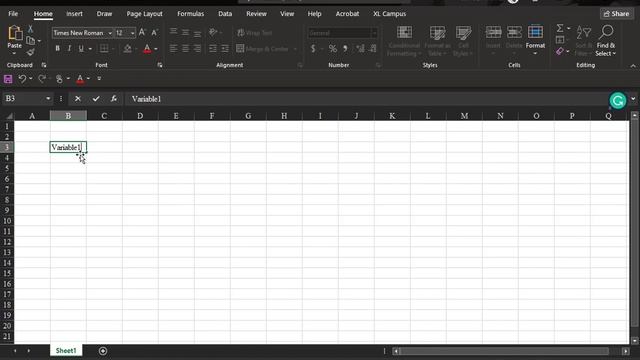Click the Decrease Indent icon
The width and height of the screenshot is (640, 360).
tap(213, 49)
